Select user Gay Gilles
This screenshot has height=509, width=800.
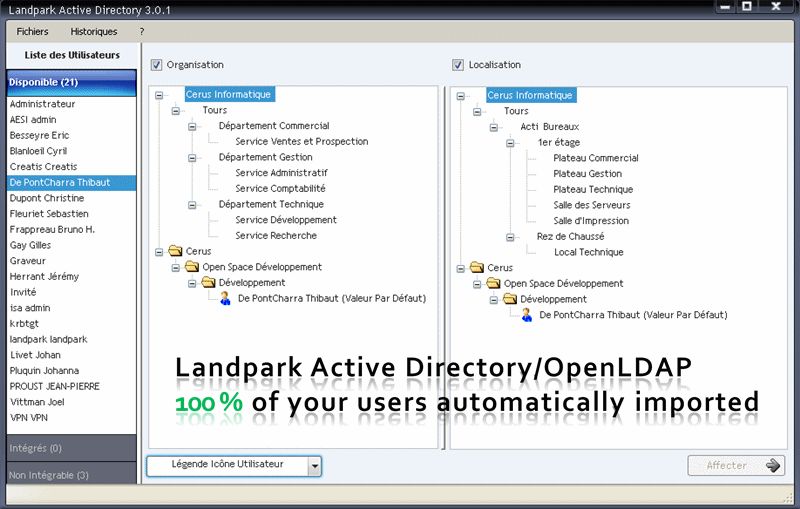(30, 245)
